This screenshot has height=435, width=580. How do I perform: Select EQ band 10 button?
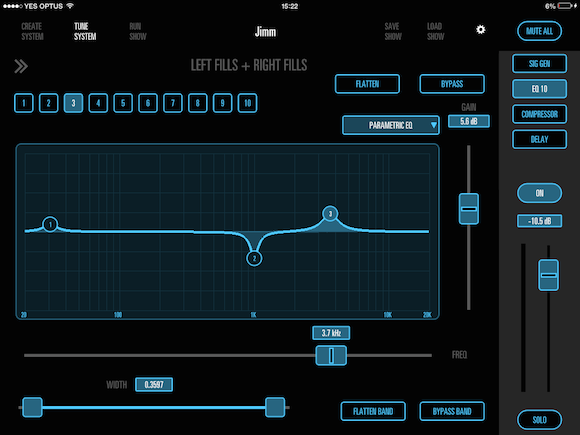tap(247, 103)
